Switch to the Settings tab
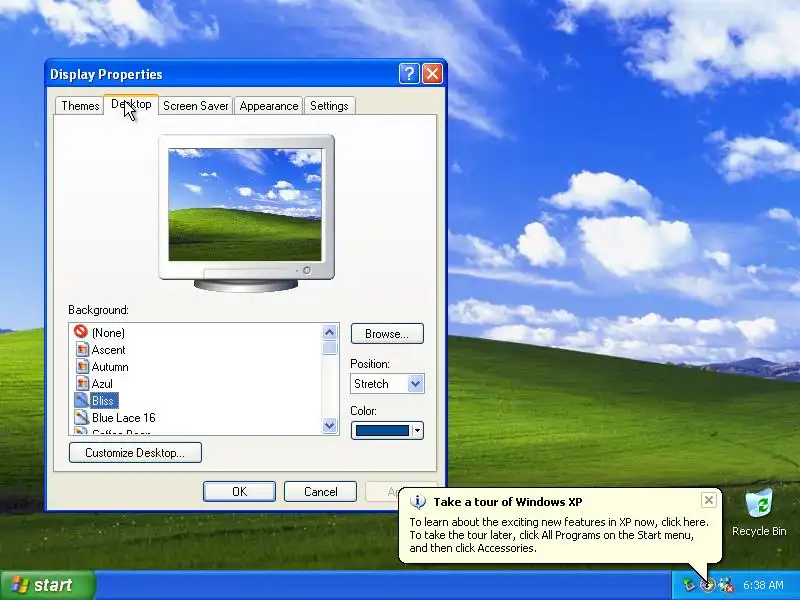800x600 pixels. [x=329, y=106]
